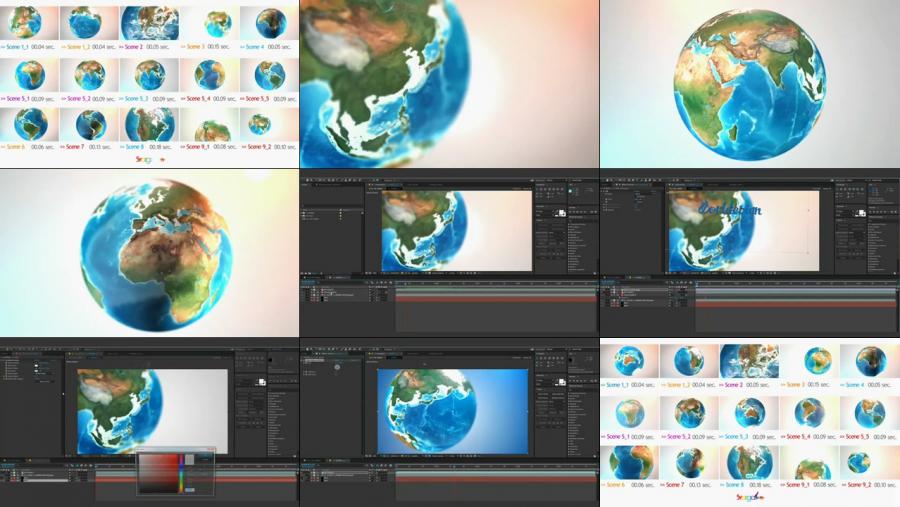Select Scene 6 thumbnail in the lower-right grid
Viewport: 900px width, 507px height.
[629, 462]
